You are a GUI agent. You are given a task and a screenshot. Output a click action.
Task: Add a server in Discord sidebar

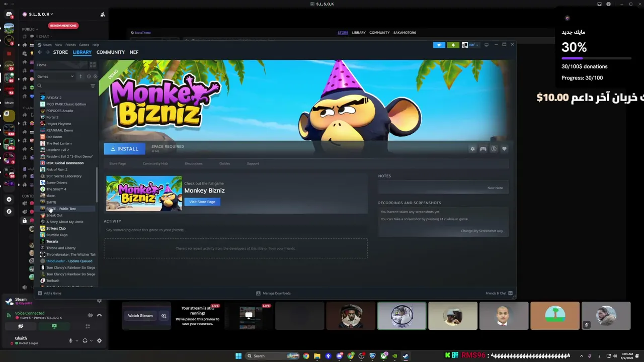point(9,200)
